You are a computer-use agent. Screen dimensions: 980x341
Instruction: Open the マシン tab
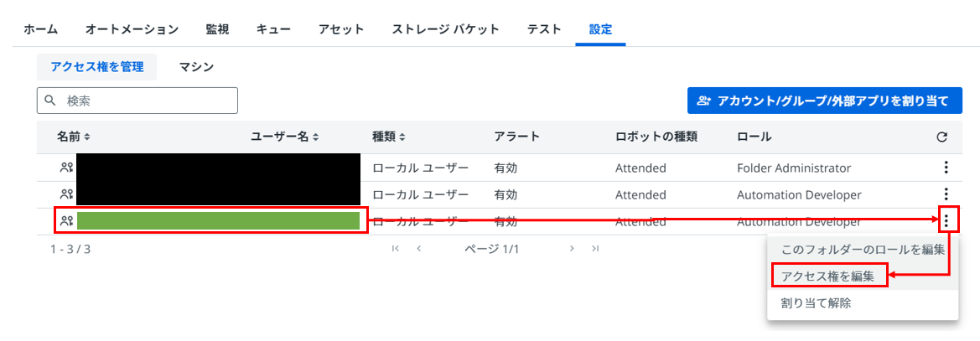pyautogui.click(x=196, y=67)
